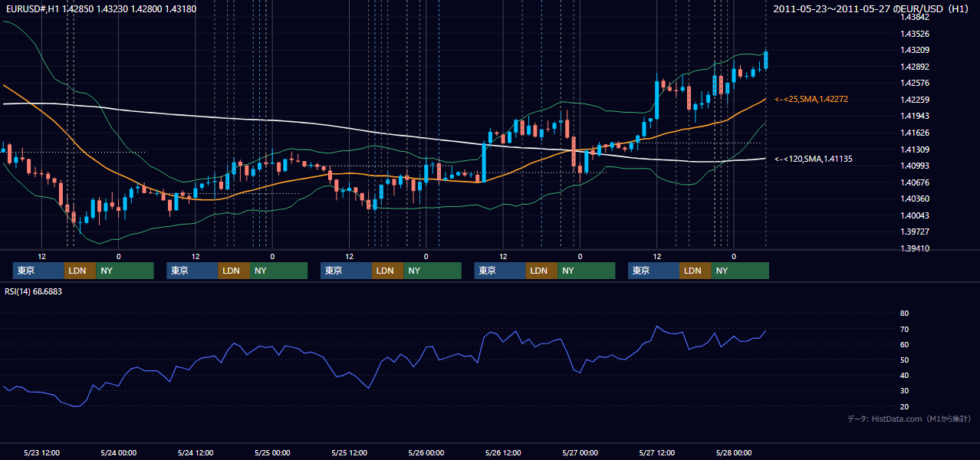Click the RSI(14) 68.6883 indicator label
This screenshot has height=460, width=980.
pos(33,291)
